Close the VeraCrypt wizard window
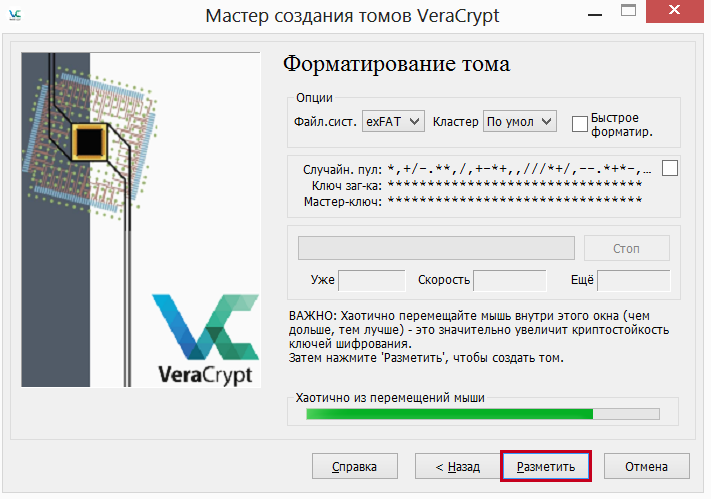 (x=675, y=11)
